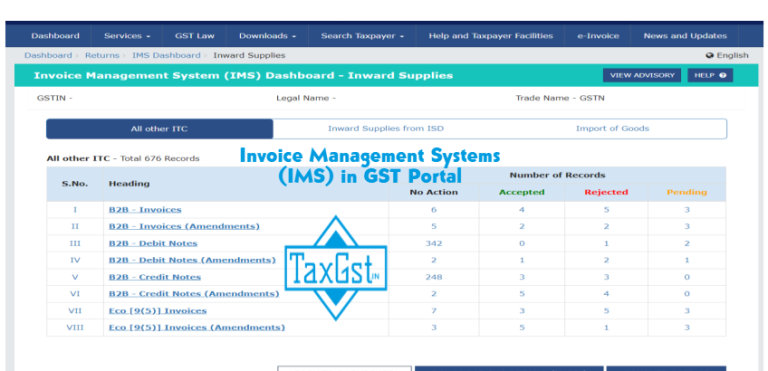Viewport: 768px width, 371px height.
Task: Click the S.No. column header
Action: [x=74, y=184]
